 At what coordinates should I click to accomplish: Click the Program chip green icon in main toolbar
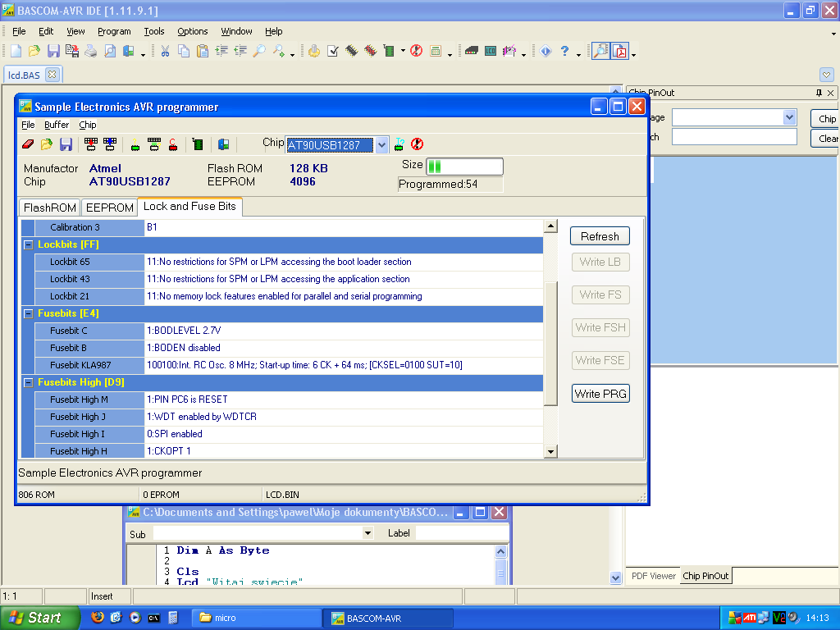coord(389,51)
